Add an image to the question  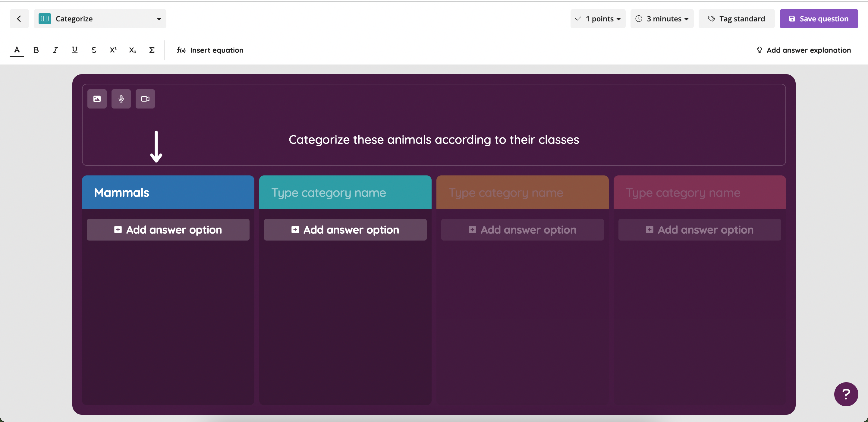click(97, 99)
